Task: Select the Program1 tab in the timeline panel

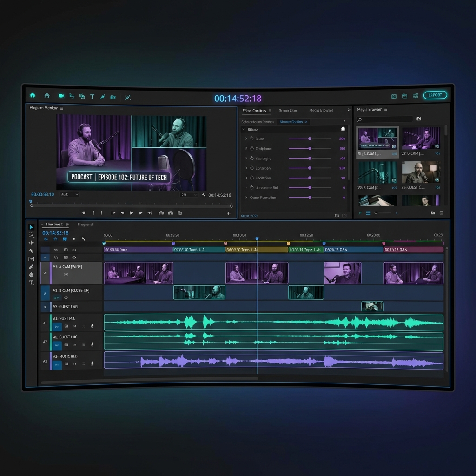Action: (86, 225)
